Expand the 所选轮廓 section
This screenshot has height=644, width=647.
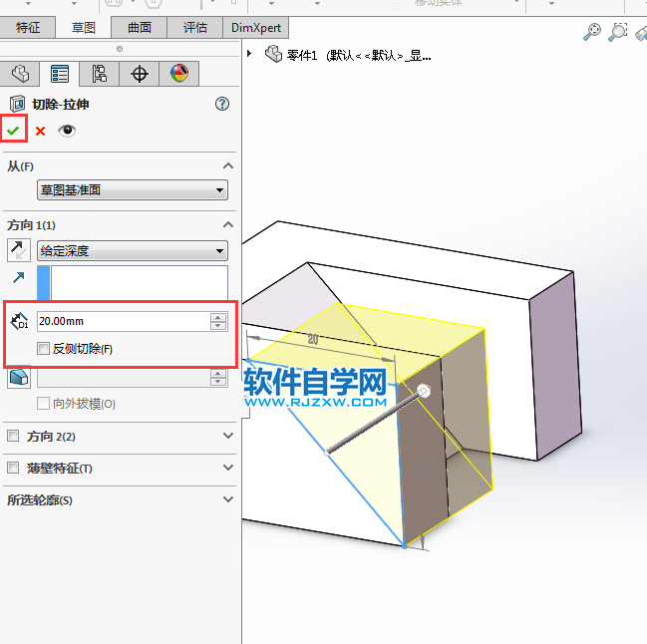click(228, 499)
